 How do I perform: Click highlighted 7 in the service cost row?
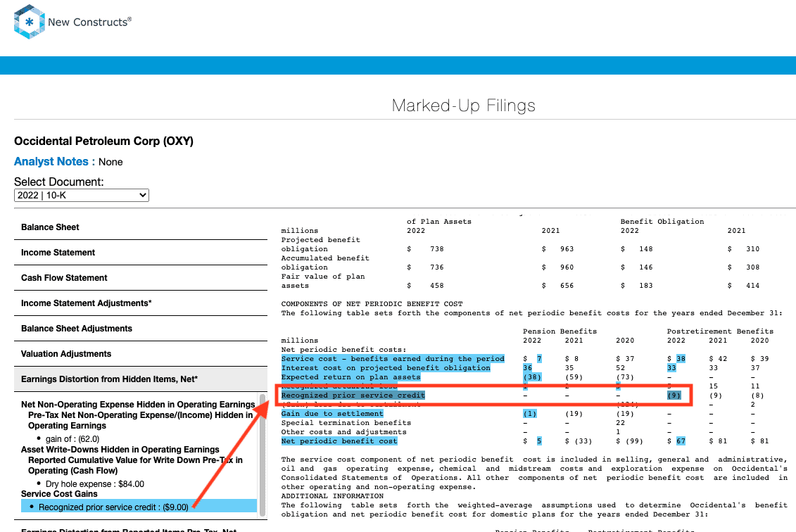coord(539,359)
